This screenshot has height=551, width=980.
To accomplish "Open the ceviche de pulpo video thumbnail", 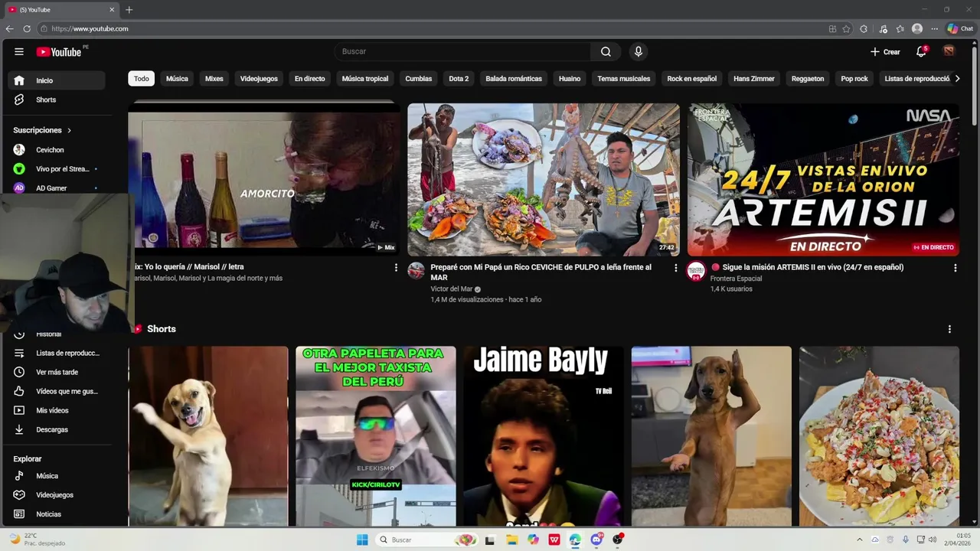I will point(544,180).
